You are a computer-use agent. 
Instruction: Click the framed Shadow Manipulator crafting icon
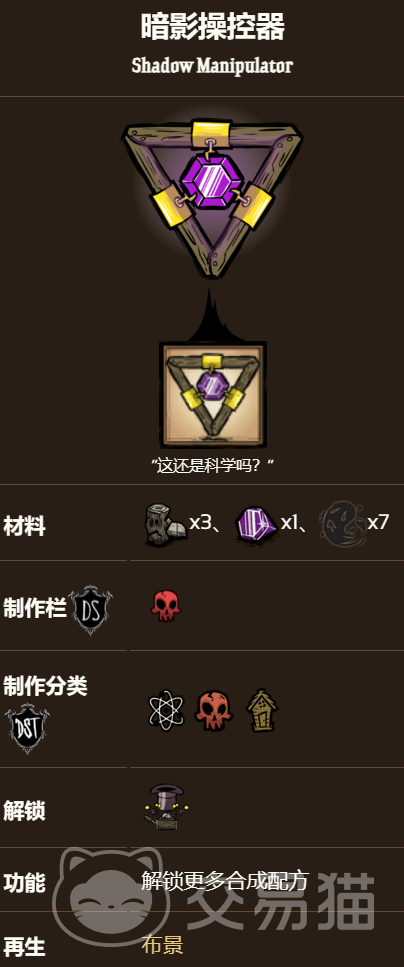click(x=213, y=395)
